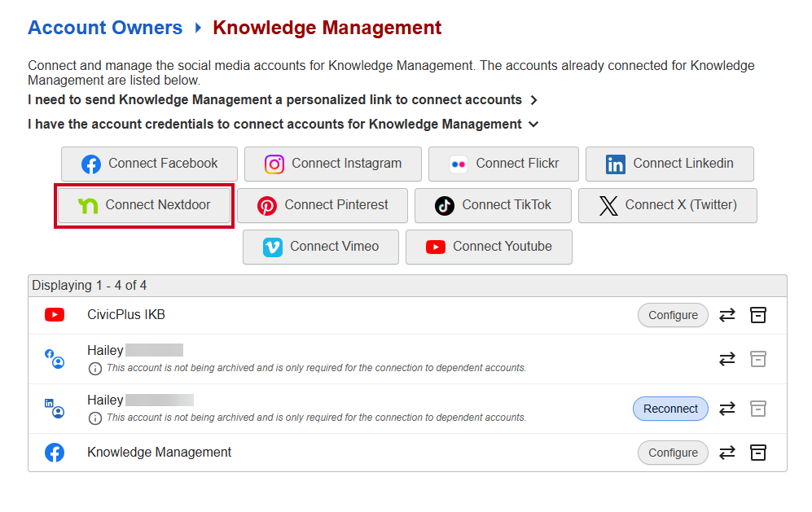Click greyed archive icon in Hailey LinkedIn row
812x512 pixels.
pyautogui.click(x=758, y=409)
